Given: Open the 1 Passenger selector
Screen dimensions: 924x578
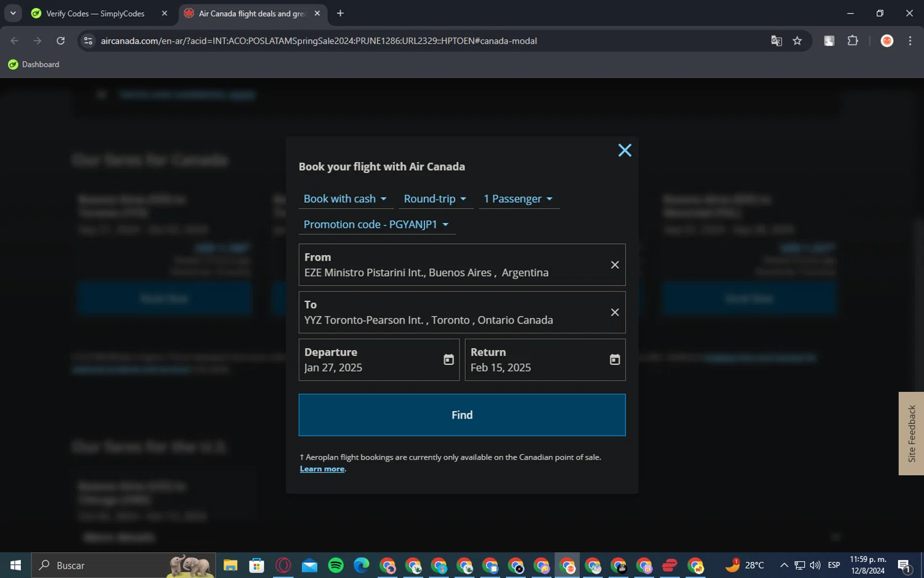Looking at the screenshot, I should coord(519,199).
